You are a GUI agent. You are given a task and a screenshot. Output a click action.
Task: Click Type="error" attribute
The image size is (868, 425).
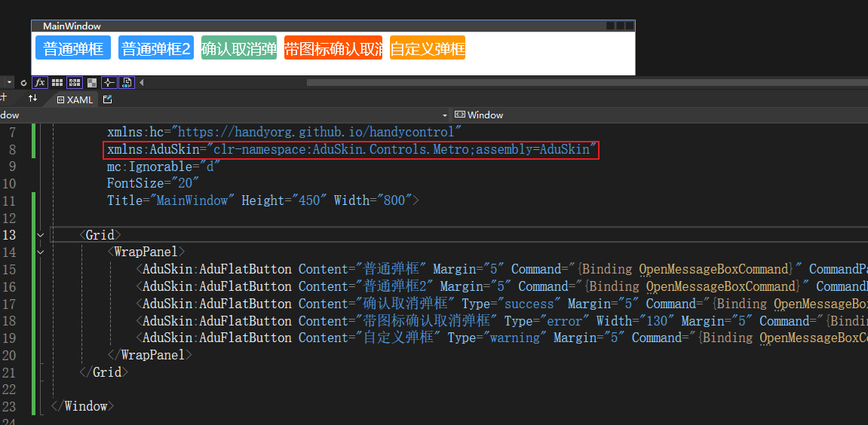(547, 320)
